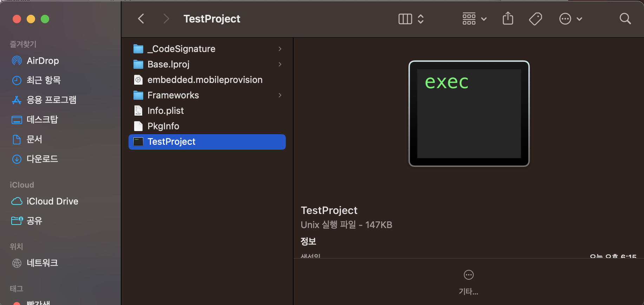Select AirDrop in the sidebar
The height and width of the screenshot is (305, 644).
[42, 61]
